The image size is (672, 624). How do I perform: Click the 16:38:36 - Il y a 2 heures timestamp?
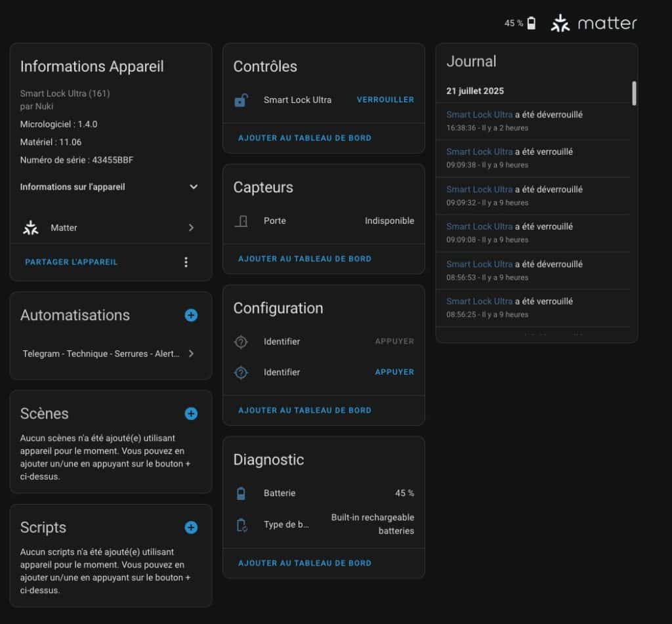(x=488, y=128)
